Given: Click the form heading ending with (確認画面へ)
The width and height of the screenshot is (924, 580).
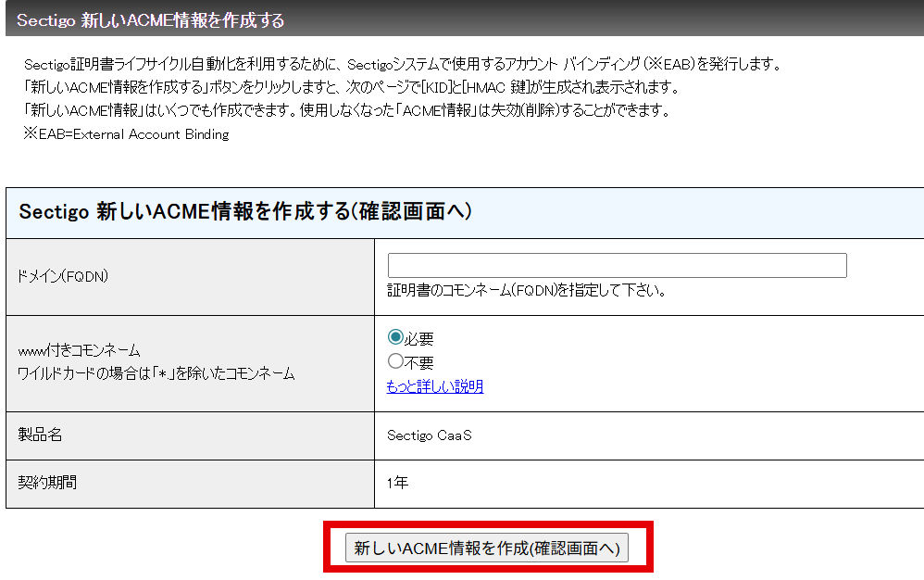Looking at the screenshot, I should click(x=245, y=212).
